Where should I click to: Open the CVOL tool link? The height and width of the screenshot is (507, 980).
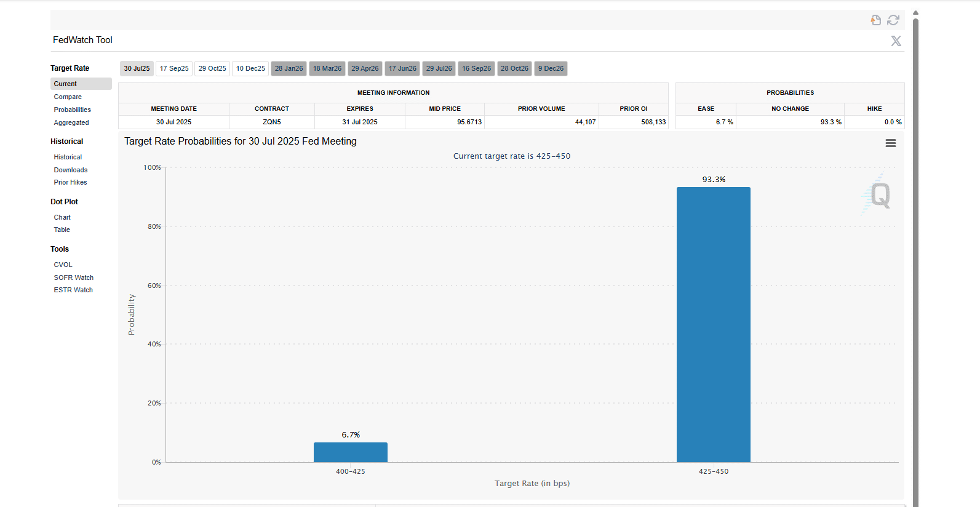point(63,265)
